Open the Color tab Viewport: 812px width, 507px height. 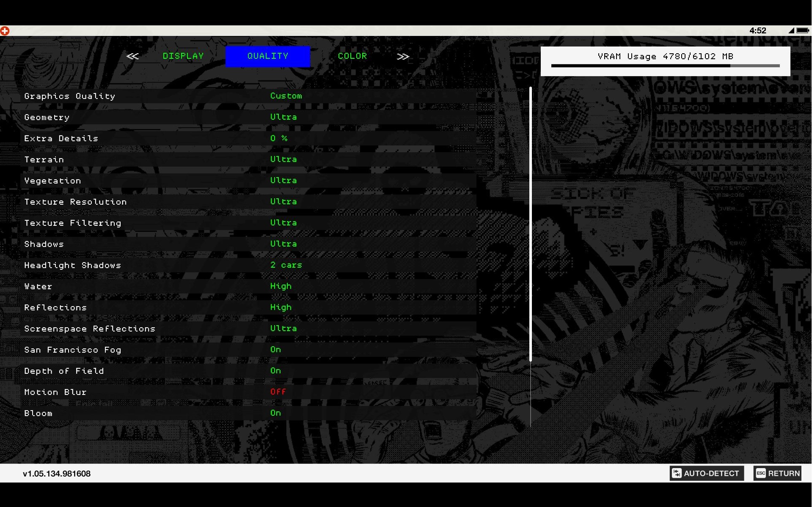click(352, 56)
